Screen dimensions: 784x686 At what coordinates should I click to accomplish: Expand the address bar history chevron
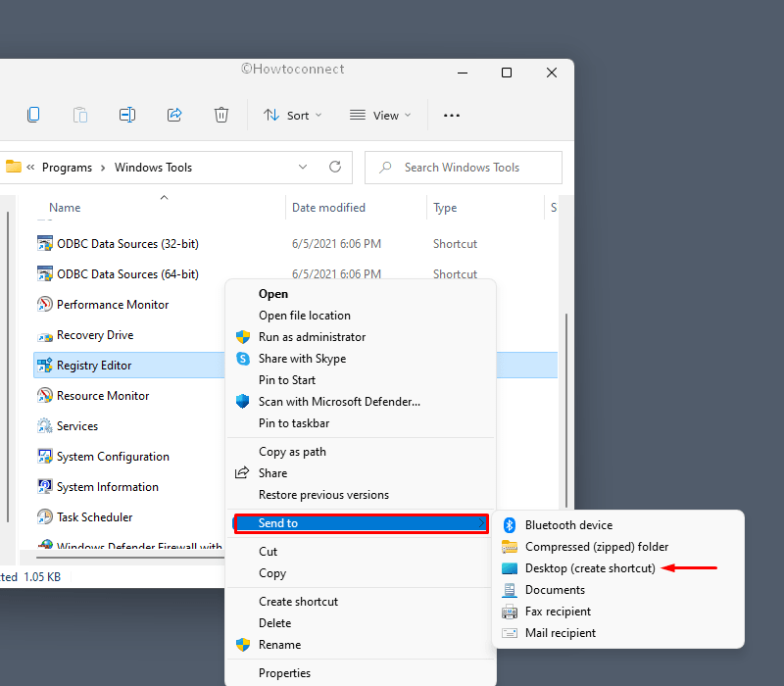303,167
